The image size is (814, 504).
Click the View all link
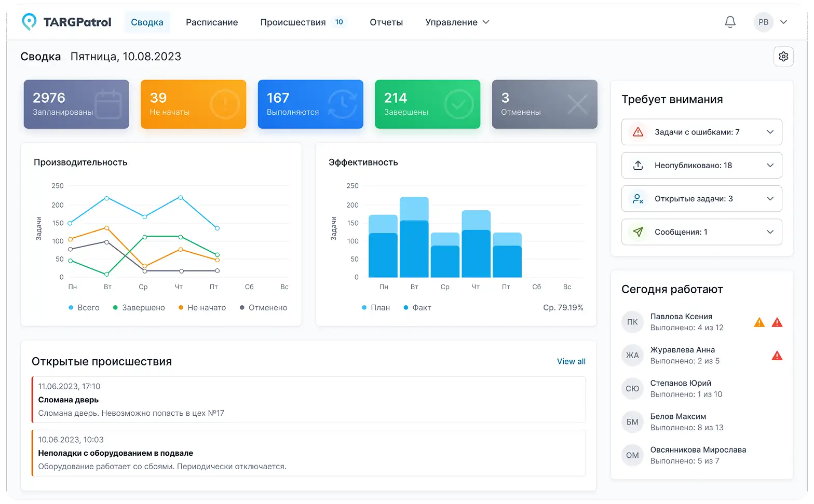pos(571,362)
